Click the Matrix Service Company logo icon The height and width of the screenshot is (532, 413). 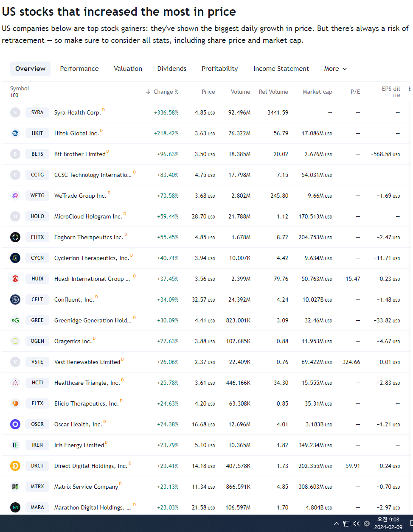[x=15, y=487]
